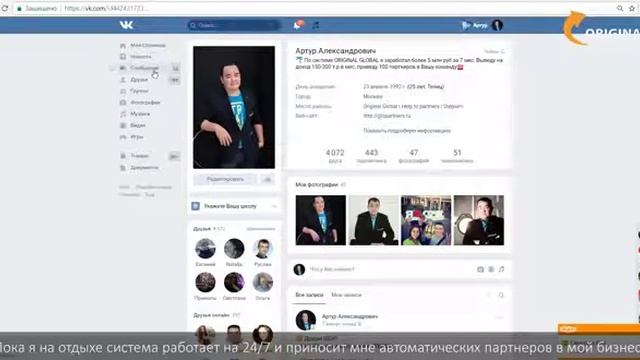640x360 pixels.
Task: Click city value 'Москва'
Action: (x=373, y=97)
